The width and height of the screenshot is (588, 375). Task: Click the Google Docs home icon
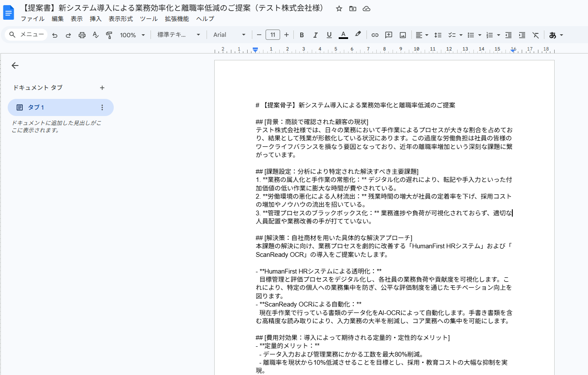(x=9, y=12)
